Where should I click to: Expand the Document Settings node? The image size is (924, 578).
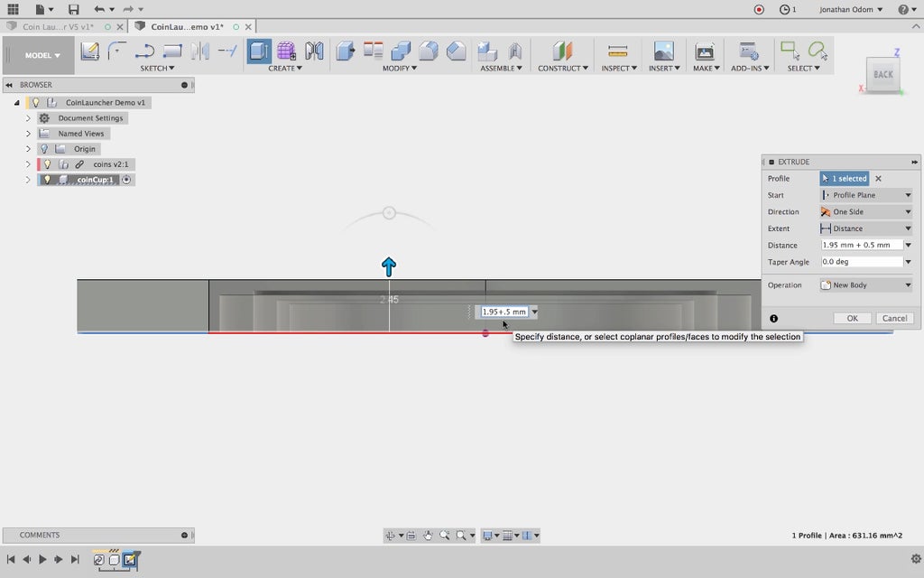[x=28, y=118]
